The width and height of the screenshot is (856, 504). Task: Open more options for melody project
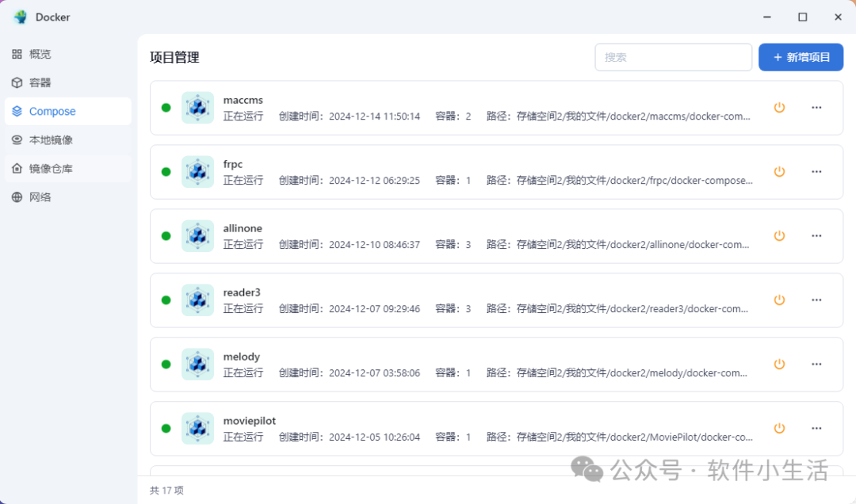816,365
